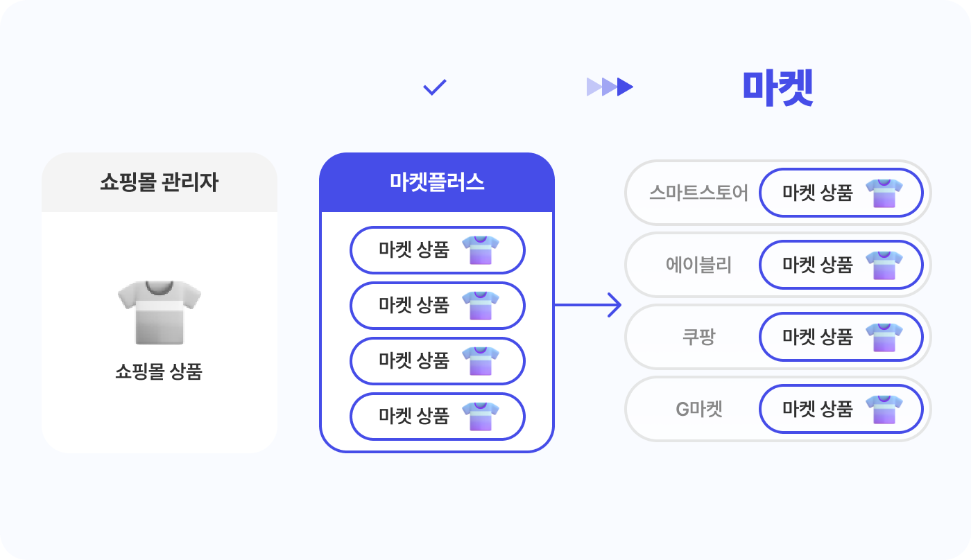Click the 쇼핑몰 관리자 header
971x560 pixels.
pos(160,182)
